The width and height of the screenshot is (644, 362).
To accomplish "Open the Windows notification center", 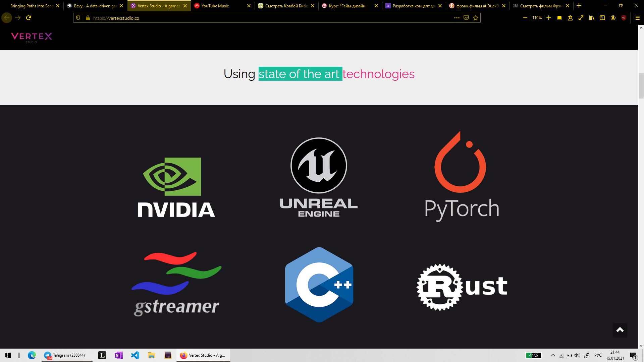I will pos(633,356).
